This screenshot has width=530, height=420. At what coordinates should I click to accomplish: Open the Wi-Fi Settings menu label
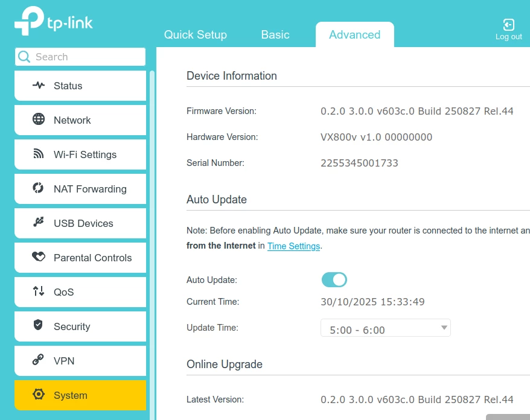85,154
